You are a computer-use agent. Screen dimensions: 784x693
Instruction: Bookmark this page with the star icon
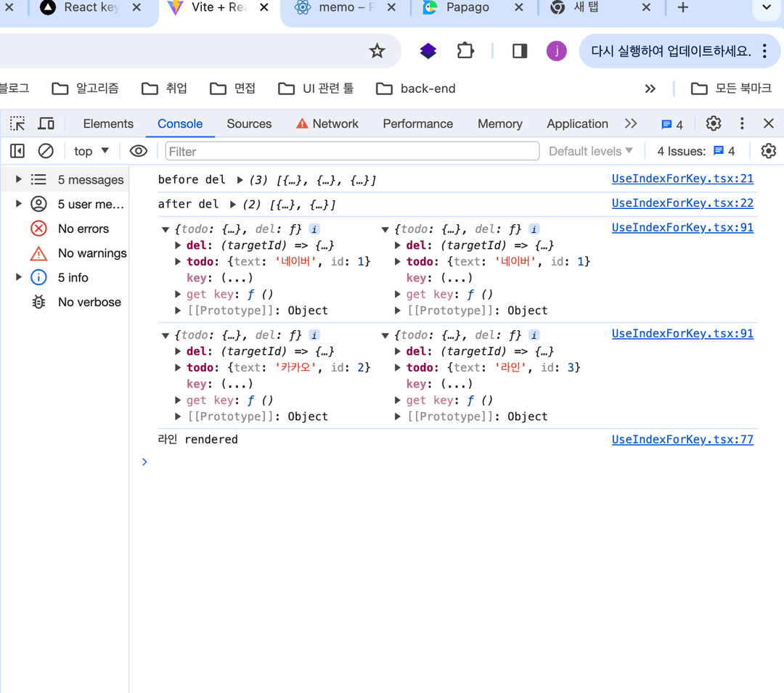(x=377, y=51)
